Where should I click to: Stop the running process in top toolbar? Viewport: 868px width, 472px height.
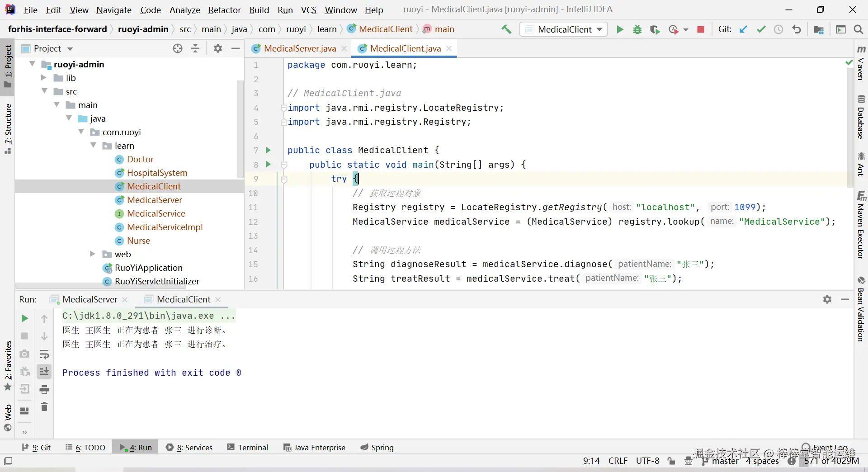coord(701,29)
